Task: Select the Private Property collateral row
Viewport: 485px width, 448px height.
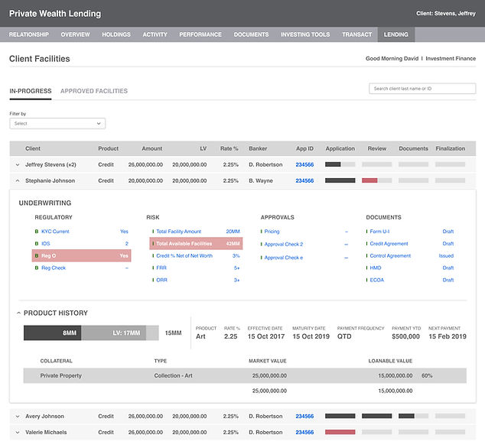Action: [245, 375]
